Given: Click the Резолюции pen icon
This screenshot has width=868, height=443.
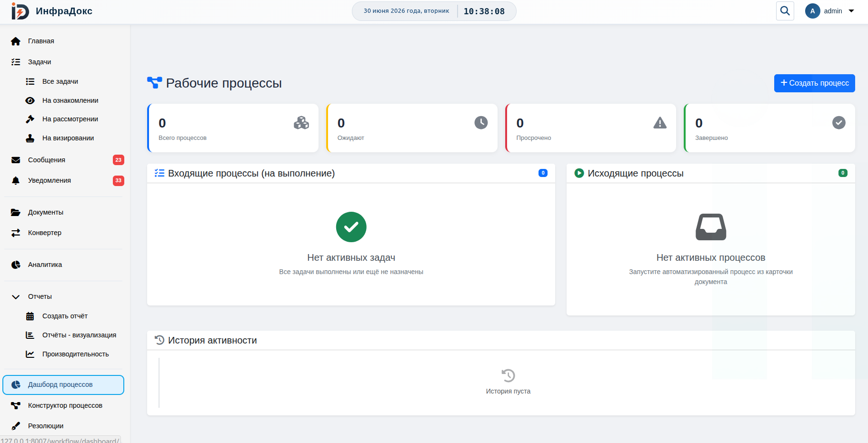Looking at the screenshot, I should click(x=16, y=426).
